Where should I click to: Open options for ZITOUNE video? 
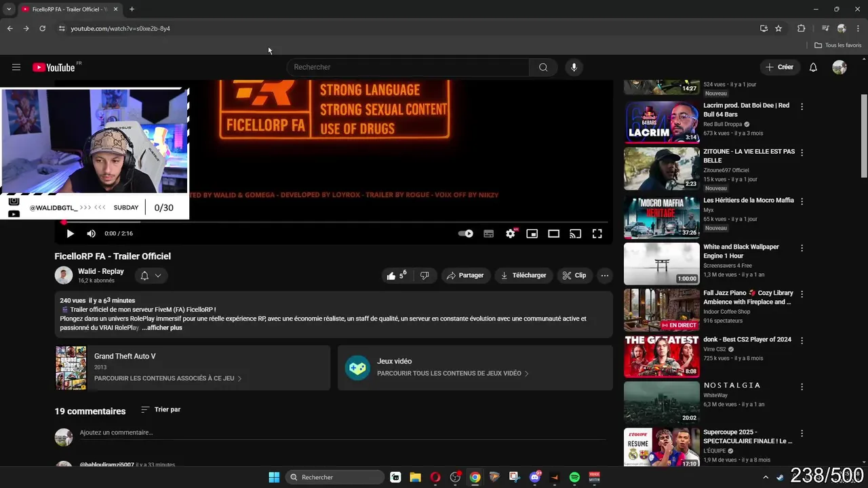point(802,153)
